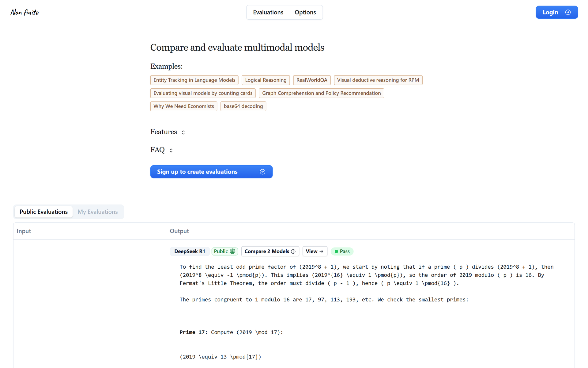
Task: Click the info icon in Compare 2 Models
Action: [293, 251]
